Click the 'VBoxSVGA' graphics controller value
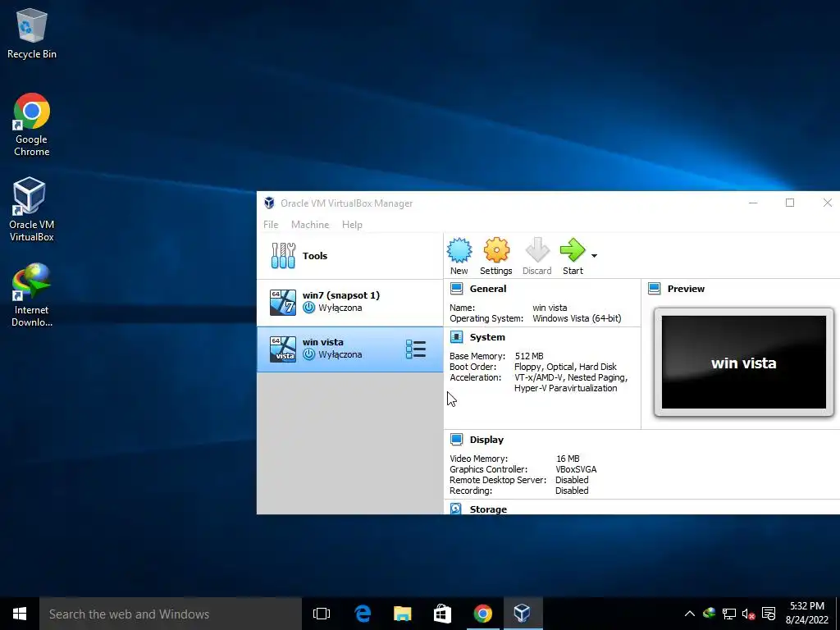The image size is (840, 630). [x=576, y=469]
